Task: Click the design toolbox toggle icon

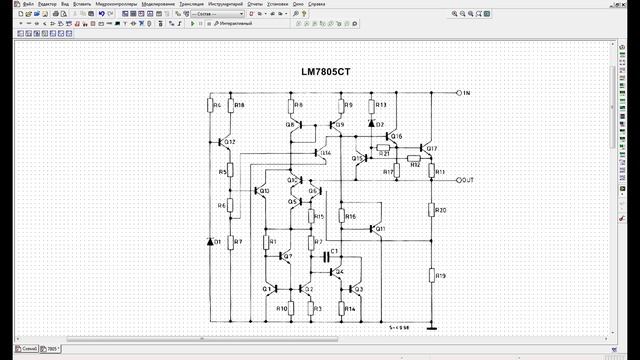Action: point(125,14)
